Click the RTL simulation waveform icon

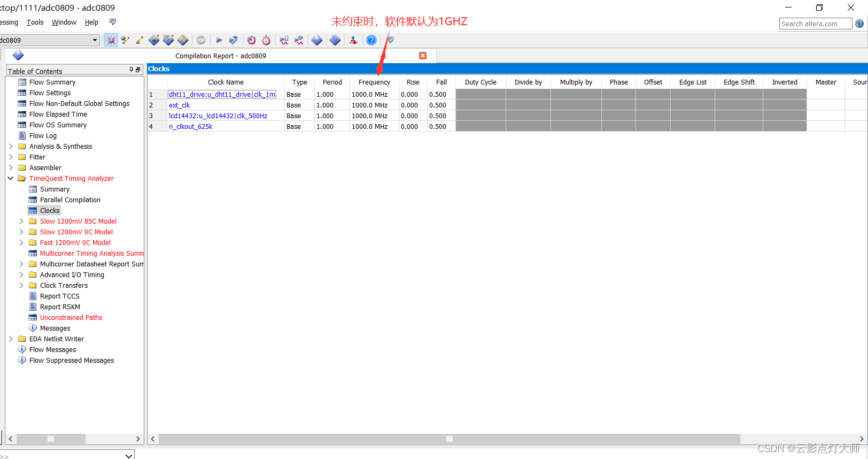point(284,40)
